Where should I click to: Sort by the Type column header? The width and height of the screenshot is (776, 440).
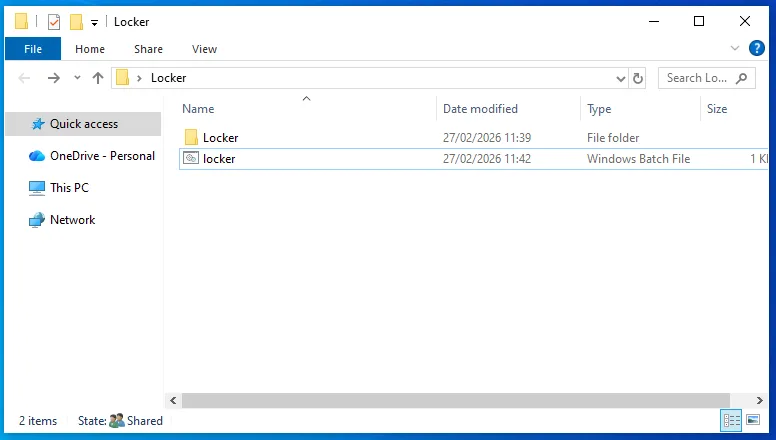[599, 109]
